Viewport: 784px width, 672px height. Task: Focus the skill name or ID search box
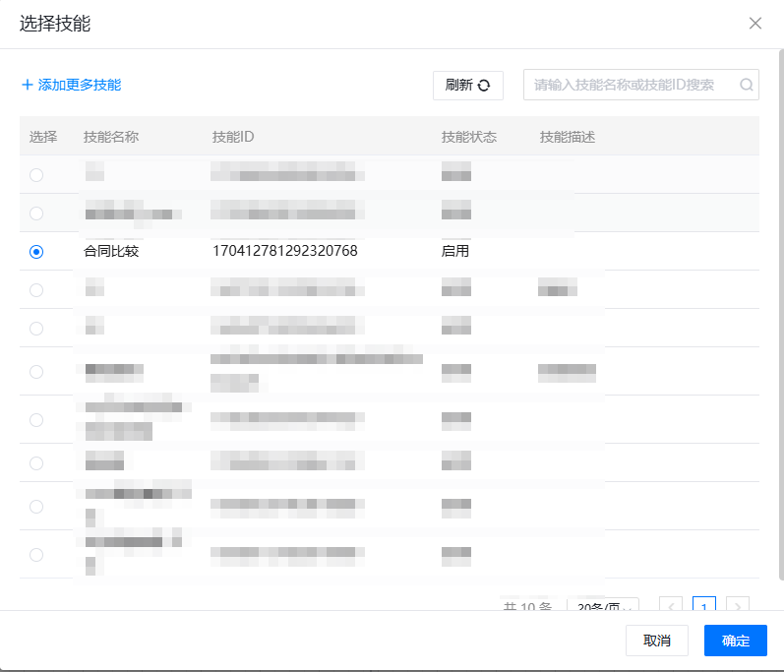click(x=634, y=85)
